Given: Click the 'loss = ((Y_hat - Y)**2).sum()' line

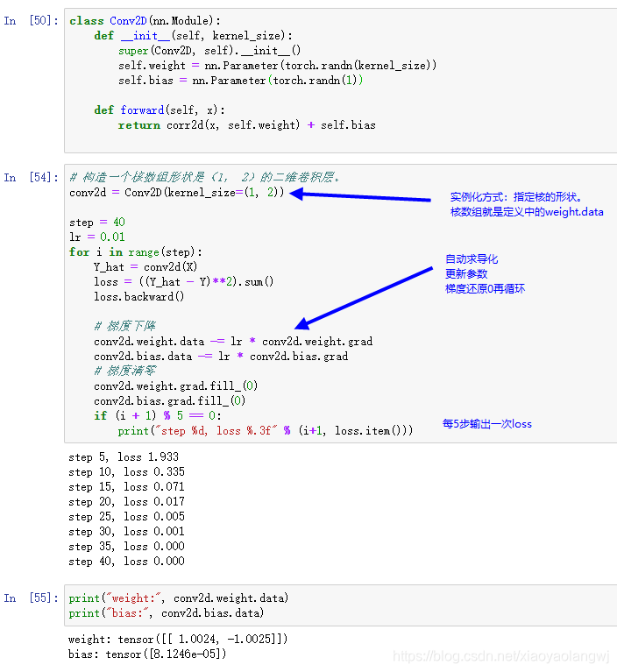Looking at the screenshot, I should tap(183, 281).
